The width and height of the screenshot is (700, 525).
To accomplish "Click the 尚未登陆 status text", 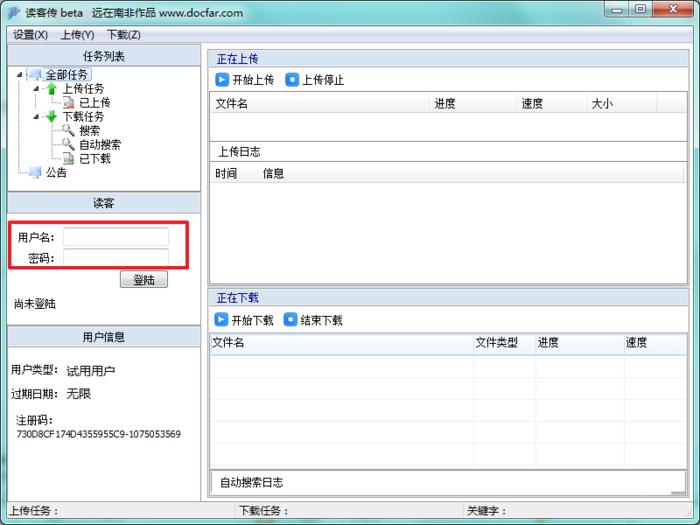I will tap(35, 304).
